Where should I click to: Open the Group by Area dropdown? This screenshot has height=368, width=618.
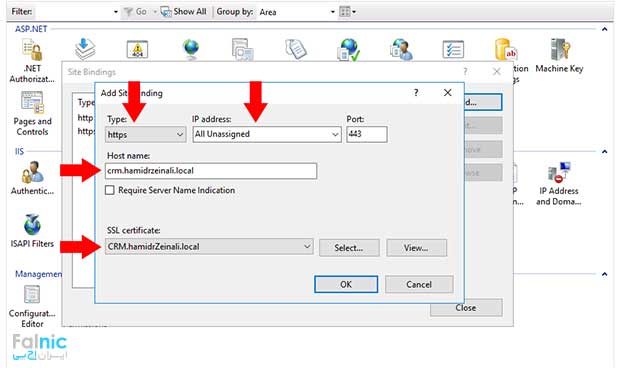click(x=333, y=12)
